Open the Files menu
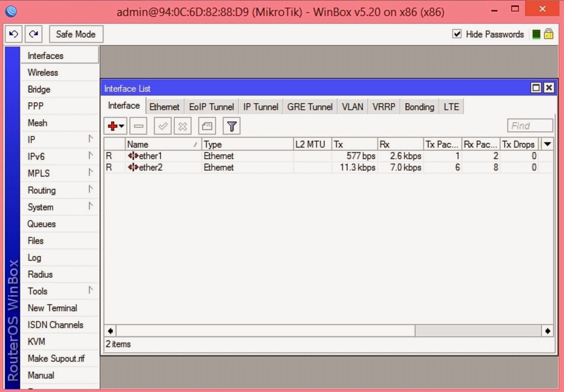 pos(60,241)
